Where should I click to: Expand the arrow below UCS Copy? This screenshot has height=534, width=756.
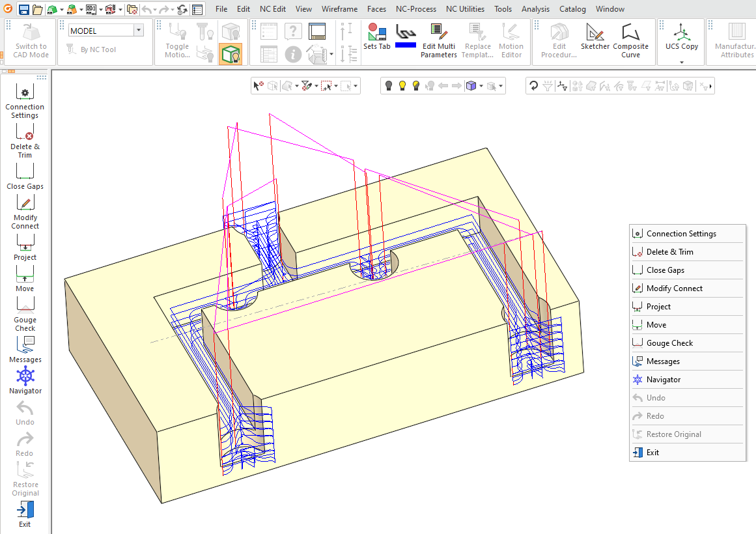pos(681,63)
